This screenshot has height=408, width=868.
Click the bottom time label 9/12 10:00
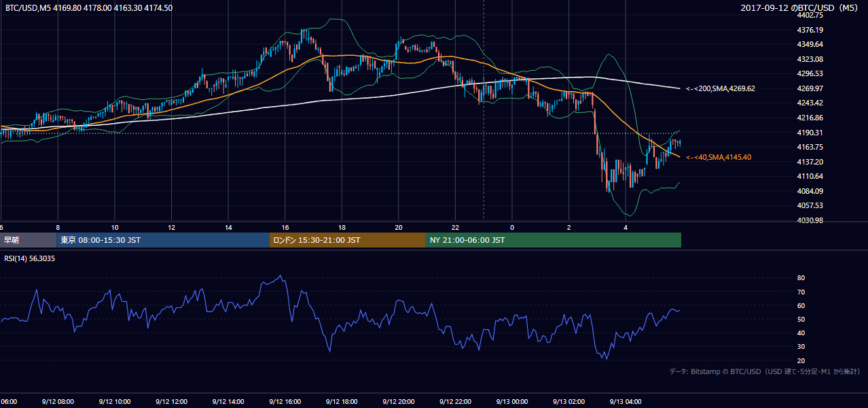tap(115, 402)
